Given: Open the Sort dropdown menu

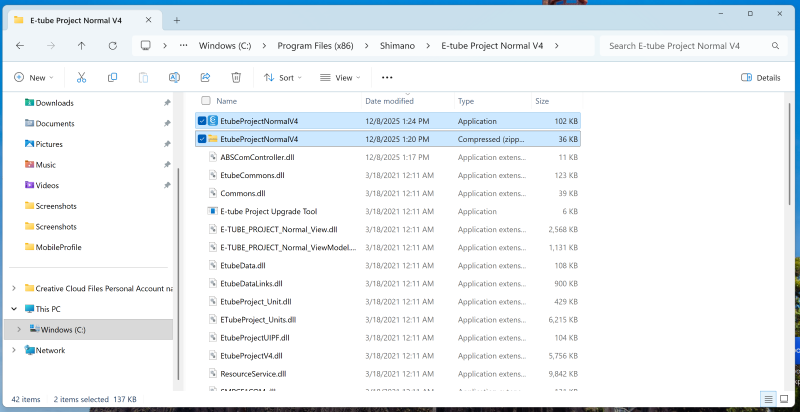Looking at the screenshot, I should [x=283, y=78].
